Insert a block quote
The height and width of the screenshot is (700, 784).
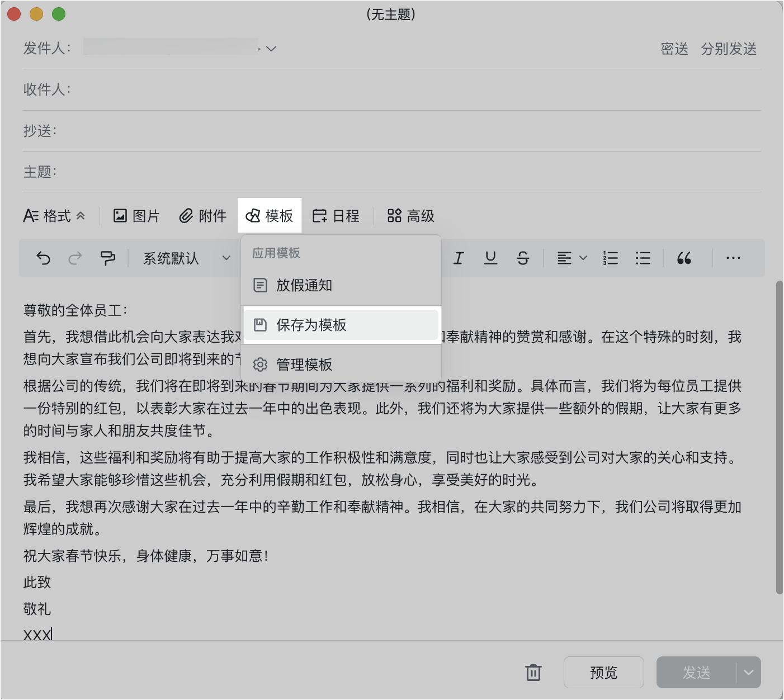click(x=684, y=258)
